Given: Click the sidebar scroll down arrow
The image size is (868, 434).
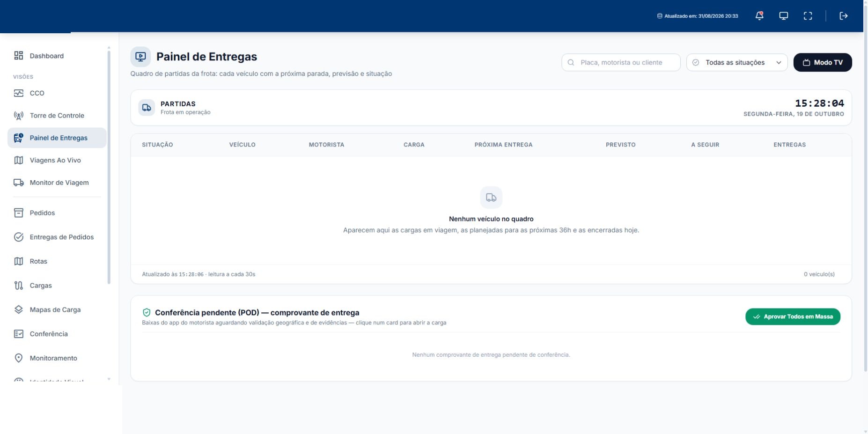Looking at the screenshot, I should (x=109, y=379).
